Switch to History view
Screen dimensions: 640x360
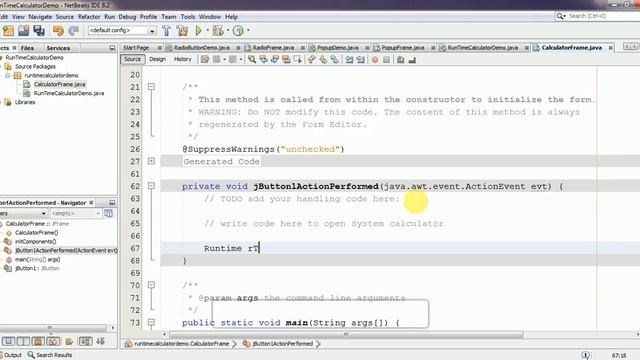(182, 59)
